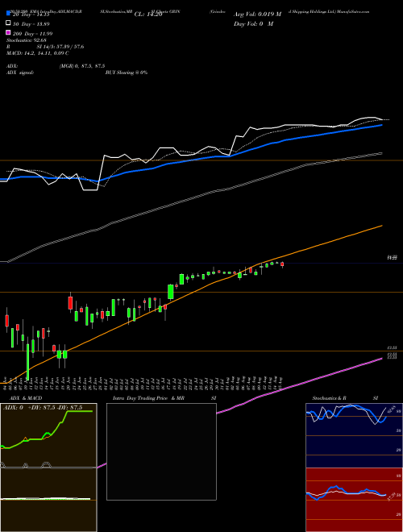The width and height of the screenshot is (403, 532).
Task: Click the 'Day Vol: 0 M' label
Action: 253,23
